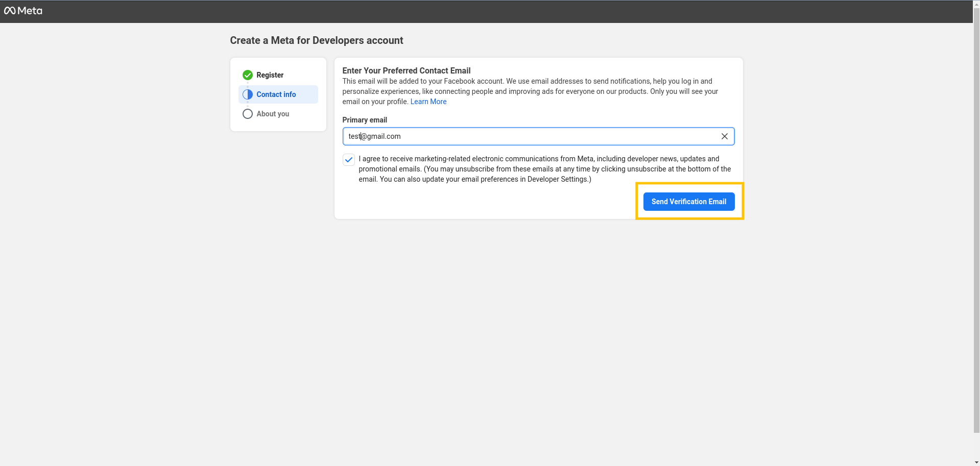Open the Learn More link
The image size is (980, 466).
pyautogui.click(x=428, y=102)
